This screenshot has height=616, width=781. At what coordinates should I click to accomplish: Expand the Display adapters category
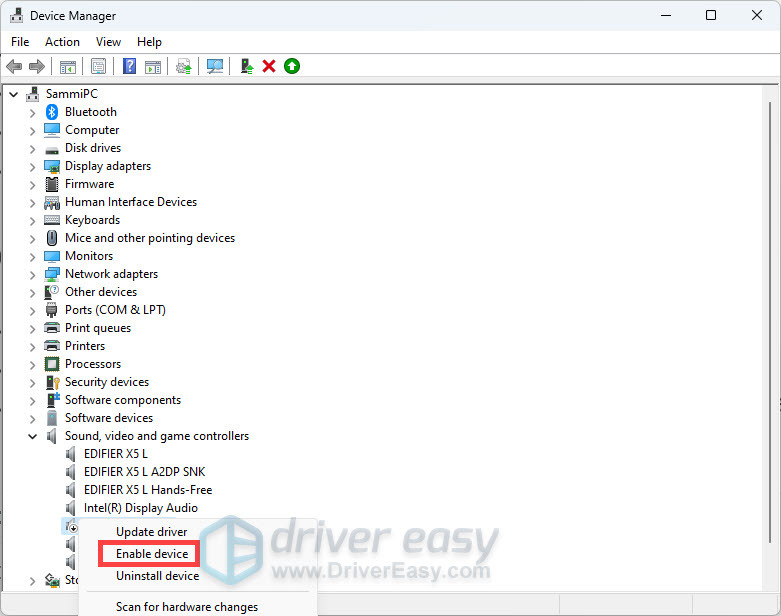tap(32, 166)
